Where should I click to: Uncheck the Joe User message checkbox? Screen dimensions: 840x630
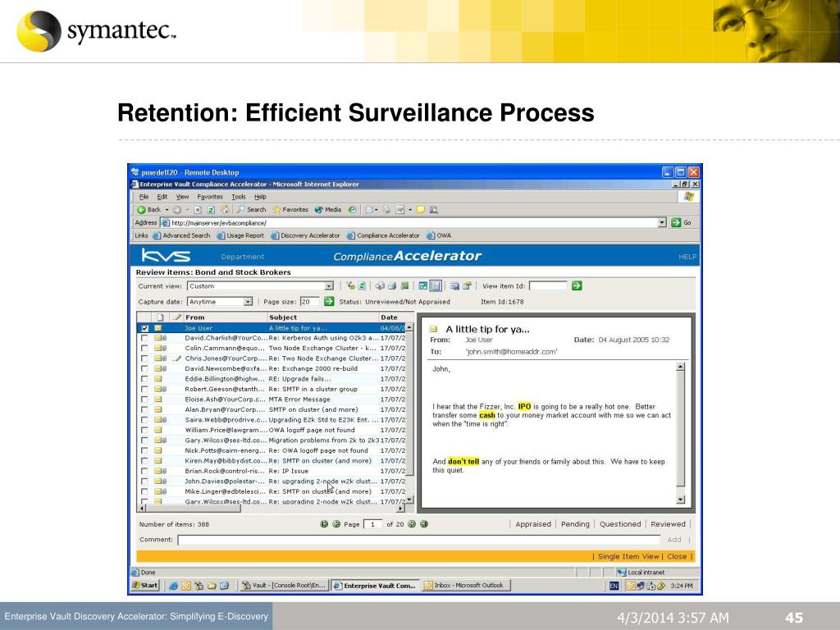[144, 328]
